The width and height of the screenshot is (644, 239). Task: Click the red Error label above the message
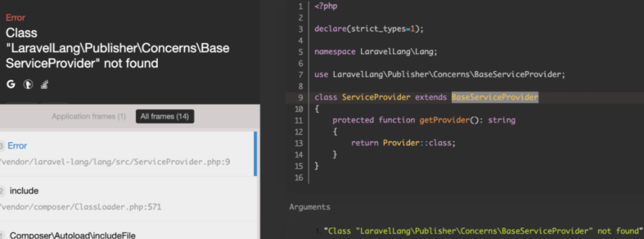pos(15,17)
